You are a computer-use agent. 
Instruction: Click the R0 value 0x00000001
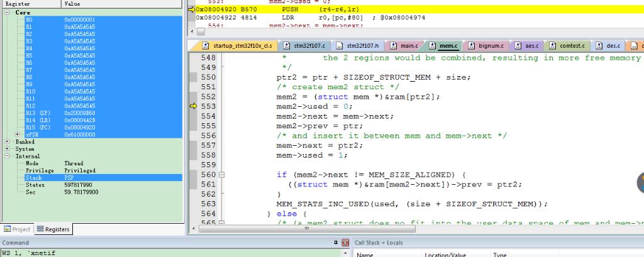(x=80, y=19)
